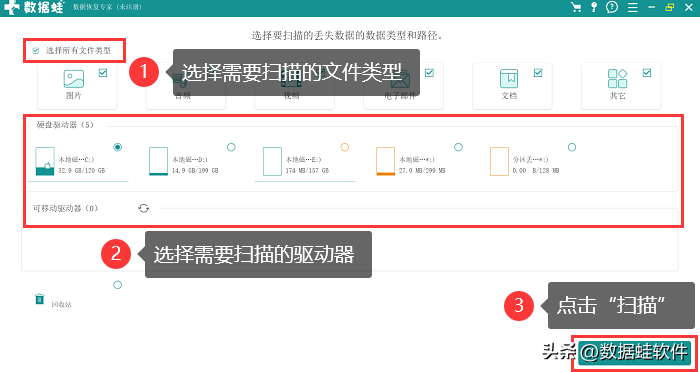The width and height of the screenshot is (700, 372).
Task: Click the local disk C: drive icon
Action: tap(45, 161)
